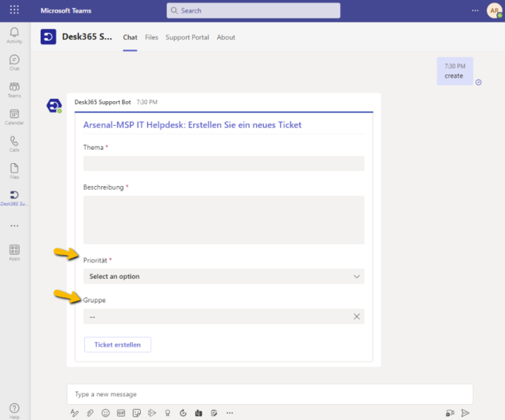
Task: Expand the Priorität dropdown
Action: click(224, 277)
